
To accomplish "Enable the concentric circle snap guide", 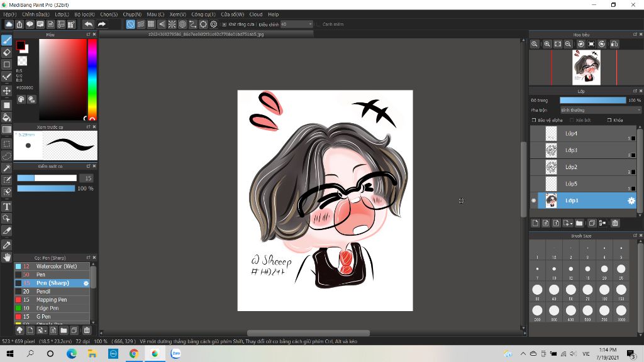I will click(x=182, y=25).
